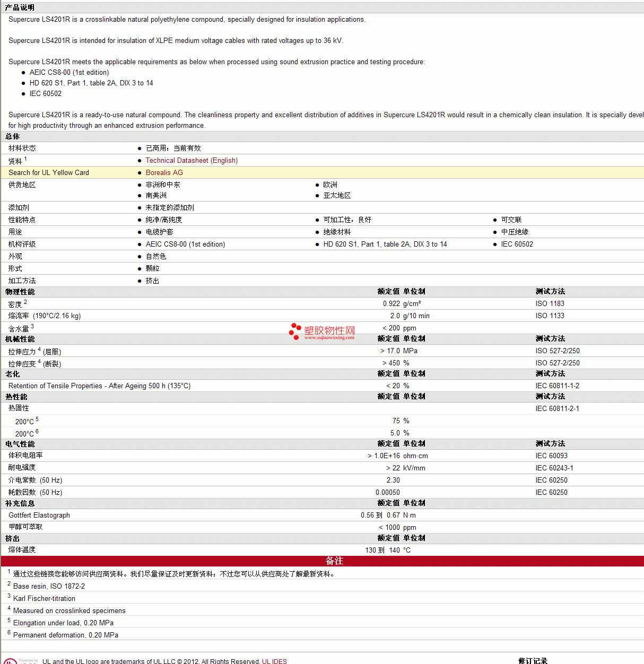This screenshot has width=644, height=664.
Task: Click the 非洲和中东 region entry
Action: point(163,185)
